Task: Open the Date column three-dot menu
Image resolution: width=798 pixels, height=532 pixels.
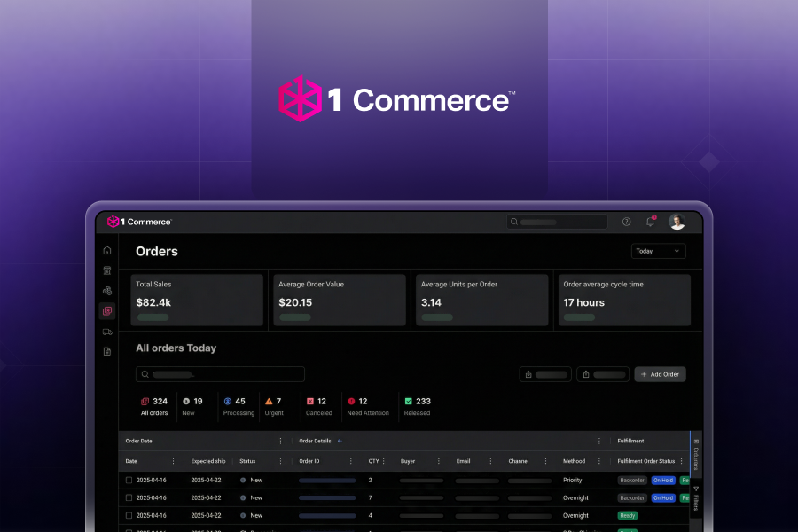Action: tap(173, 461)
